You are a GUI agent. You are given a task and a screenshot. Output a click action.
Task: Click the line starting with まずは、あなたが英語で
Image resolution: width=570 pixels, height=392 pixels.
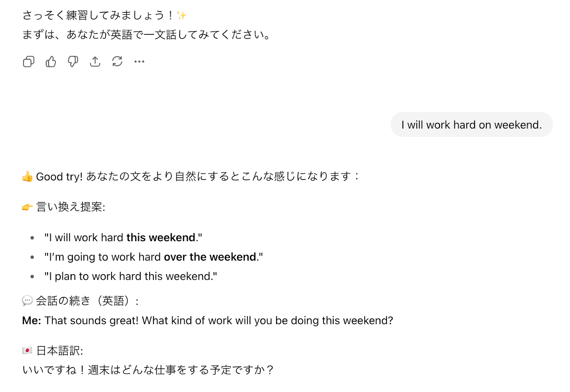click(147, 35)
